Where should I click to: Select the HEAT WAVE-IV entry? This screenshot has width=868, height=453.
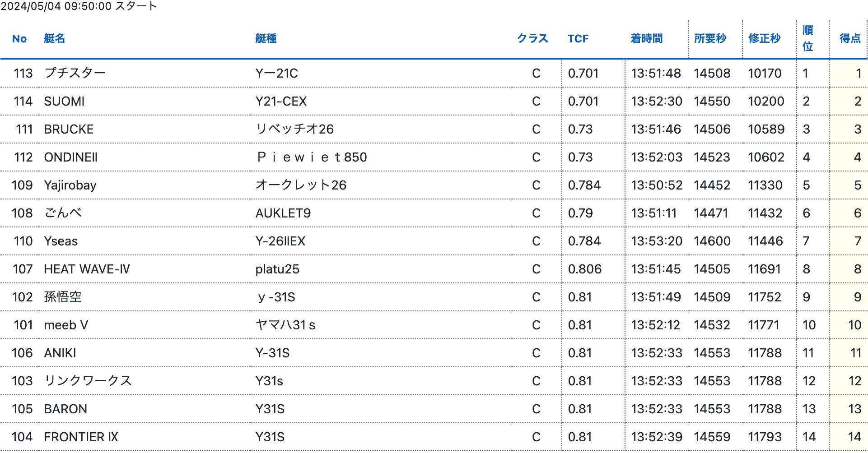pyautogui.click(x=87, y=269)
